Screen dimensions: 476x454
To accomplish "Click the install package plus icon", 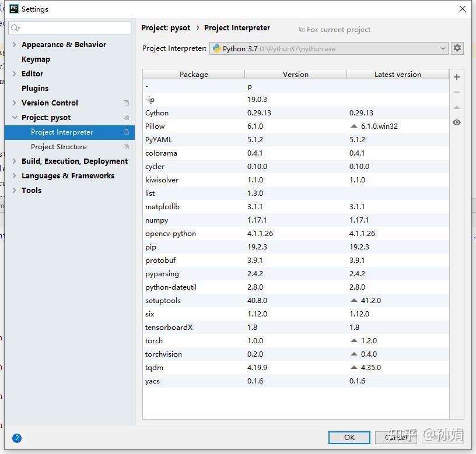I will tap(456, 77).
